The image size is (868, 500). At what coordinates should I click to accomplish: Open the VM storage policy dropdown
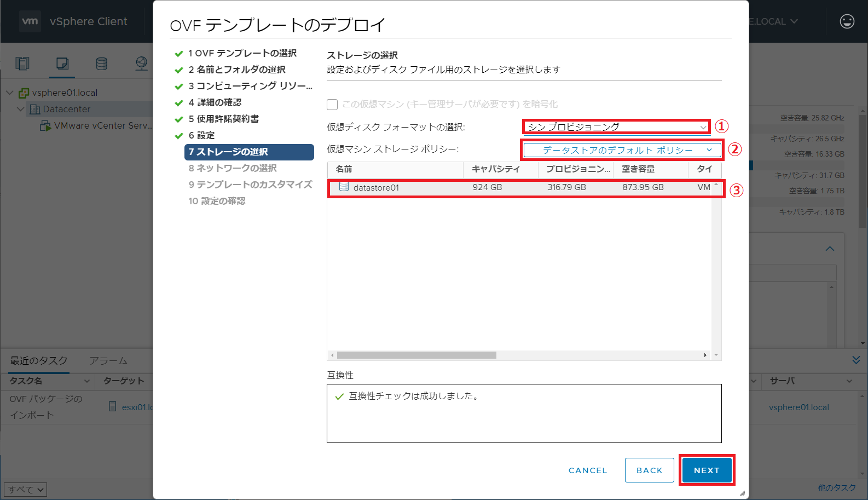622,150
